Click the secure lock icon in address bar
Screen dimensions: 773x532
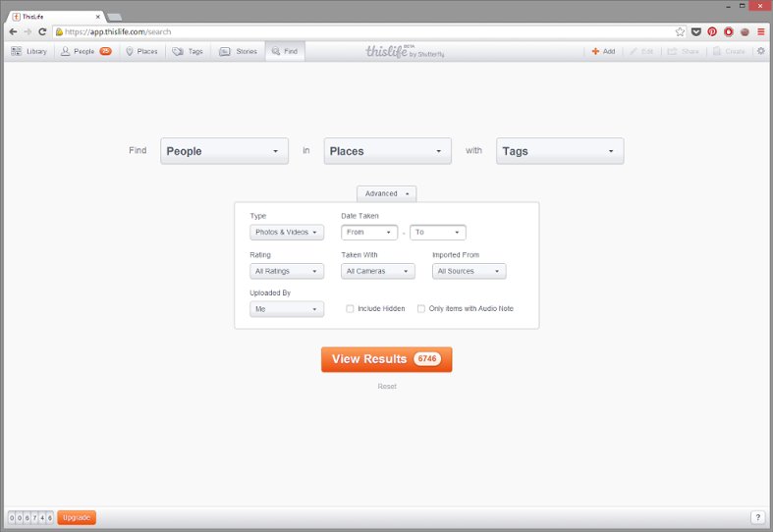click(59, 31)
